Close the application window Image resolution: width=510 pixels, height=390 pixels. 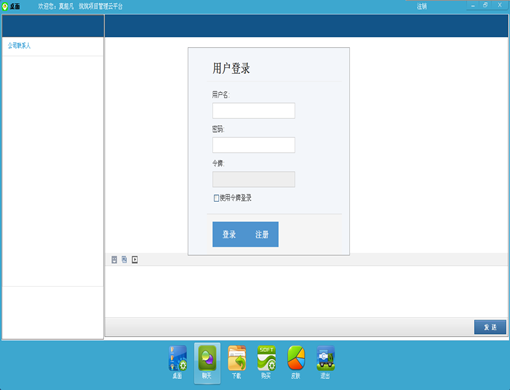[x=500, y=5]
